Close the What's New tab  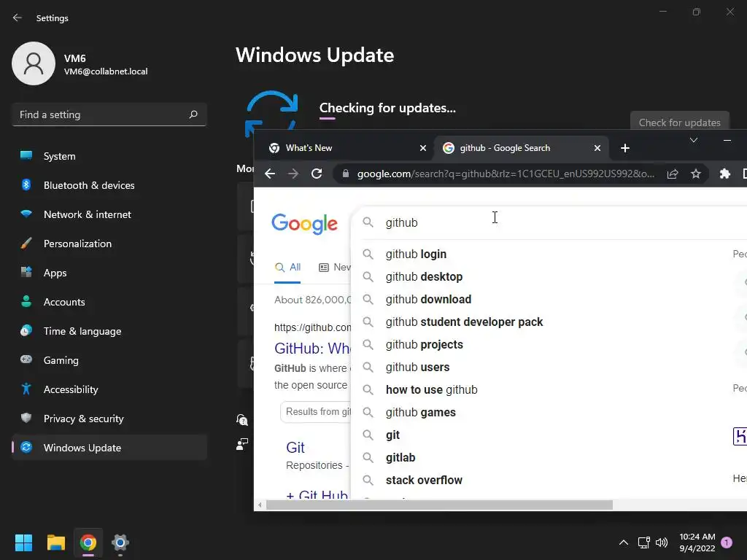point(423,148)
